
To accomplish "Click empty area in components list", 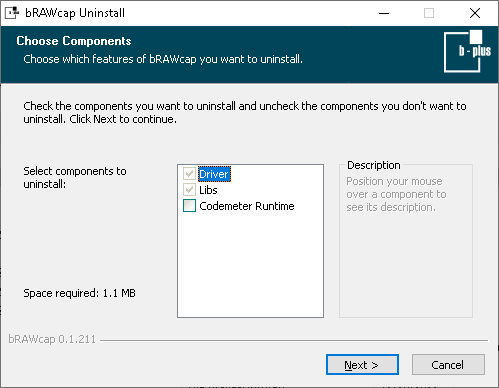I will click(x=250, y=265).
